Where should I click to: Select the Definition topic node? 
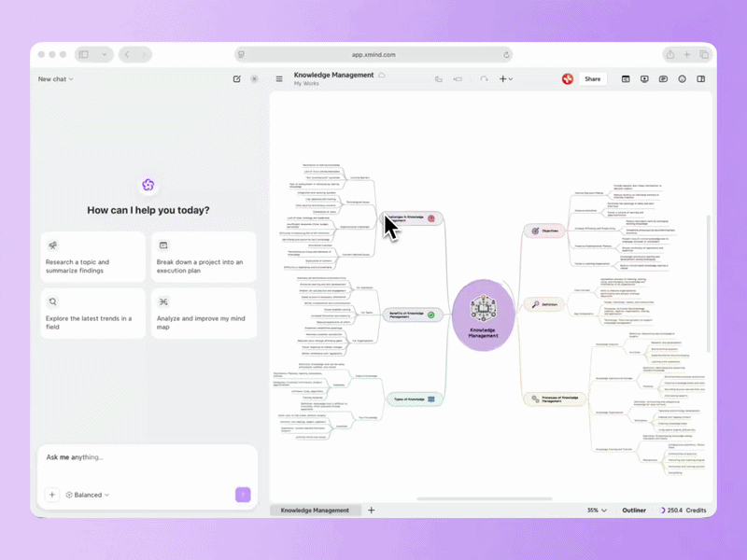pos(544,304)
